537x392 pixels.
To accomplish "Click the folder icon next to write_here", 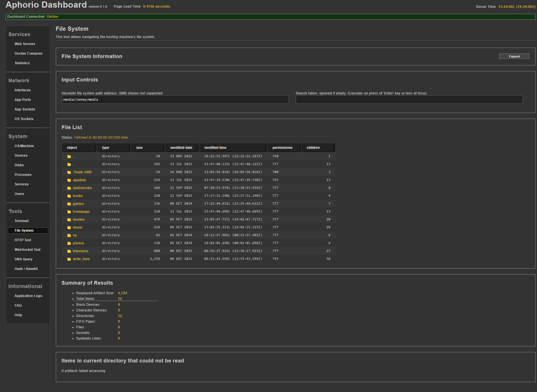I will point(69,259).
